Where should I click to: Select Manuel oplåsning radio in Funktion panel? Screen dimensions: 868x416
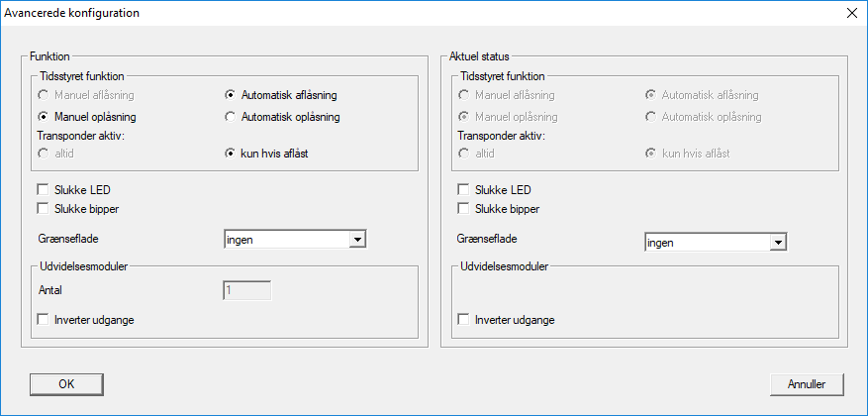43,117
